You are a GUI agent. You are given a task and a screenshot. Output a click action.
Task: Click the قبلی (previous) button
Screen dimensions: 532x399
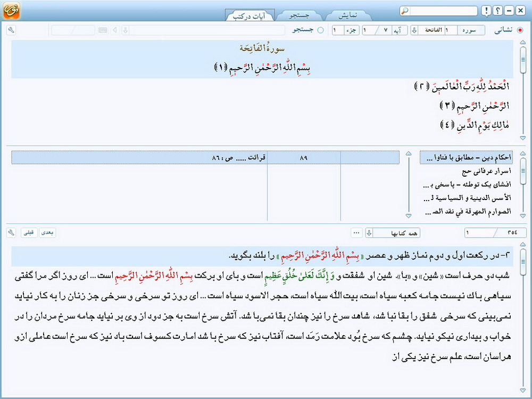click(29, 232)
